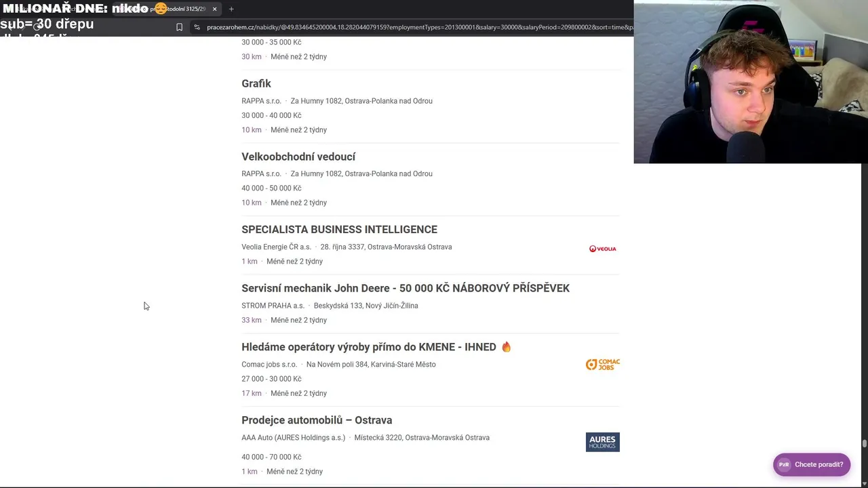This screenshot has width=868, height=488.
Task: Click the fire emoji in the KMENE listing title
Action: [x=506, y=347]
